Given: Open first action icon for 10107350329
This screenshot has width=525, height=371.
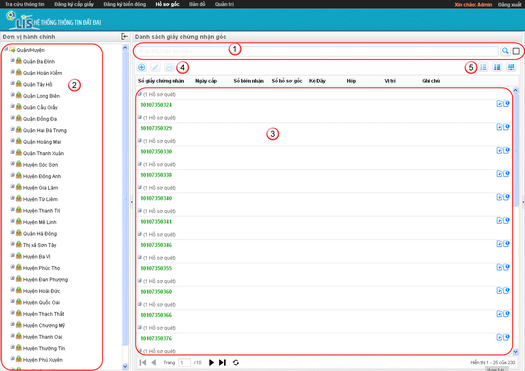Looking at the screenshot, I should (499, 127).
